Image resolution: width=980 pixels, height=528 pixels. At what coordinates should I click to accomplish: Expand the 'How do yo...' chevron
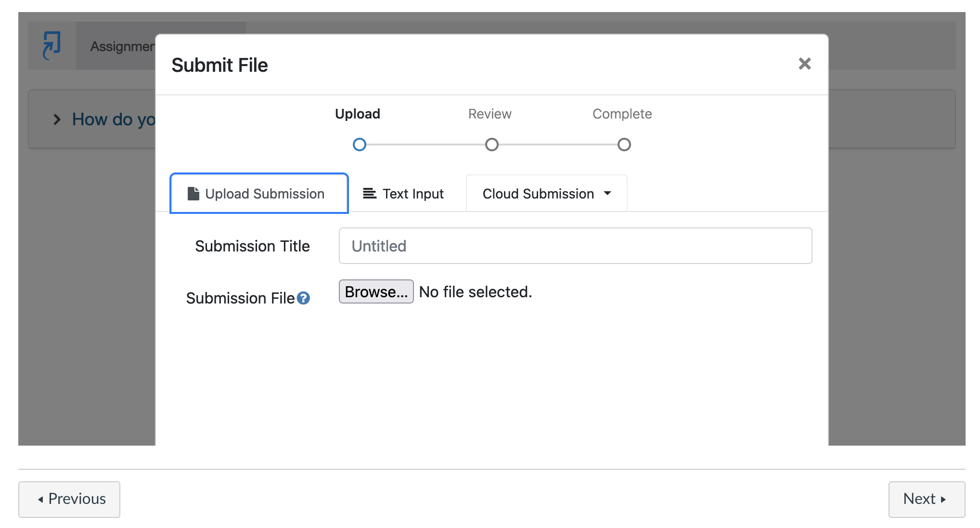pos(57,119)
